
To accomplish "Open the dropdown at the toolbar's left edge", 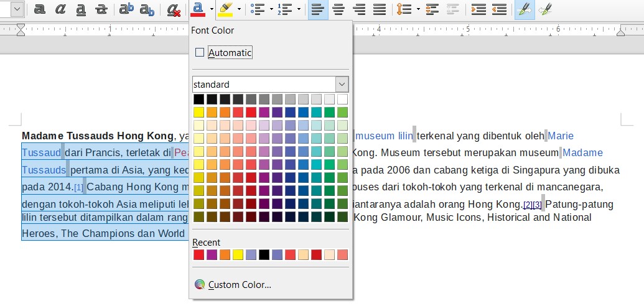I will coord(17,9).
